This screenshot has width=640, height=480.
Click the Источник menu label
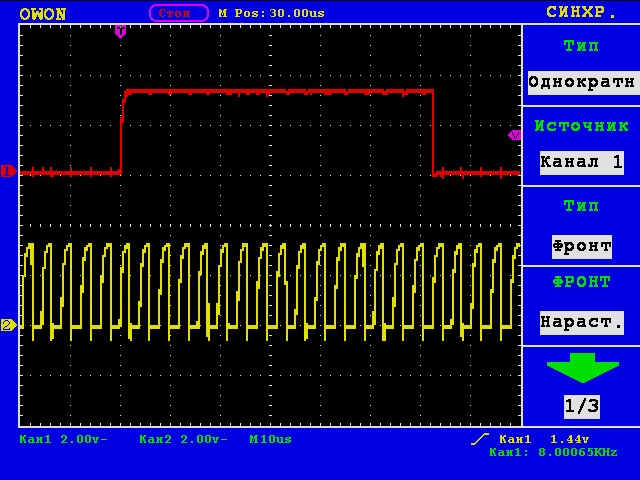pyautogui.click(x=581, y=126)
